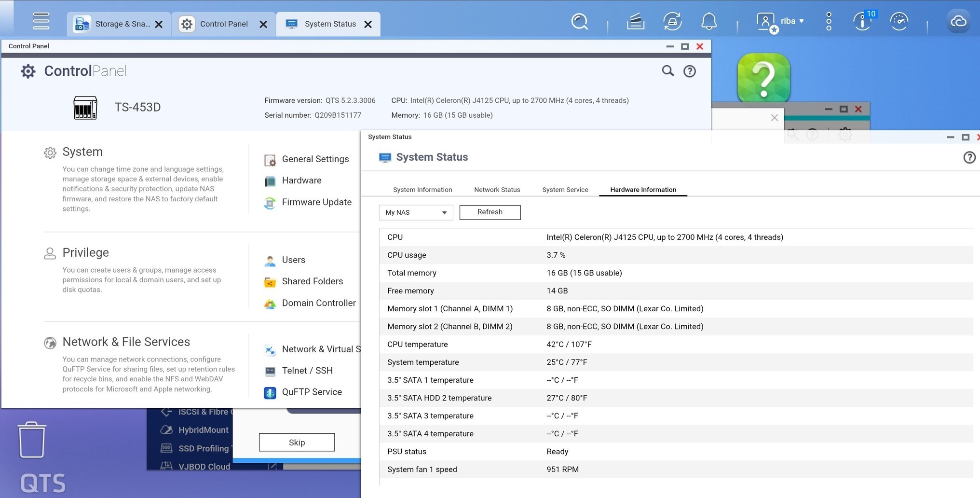Open Telnet / SSH settings
Viewport: 980px width, 498px height.
point(307,371)
